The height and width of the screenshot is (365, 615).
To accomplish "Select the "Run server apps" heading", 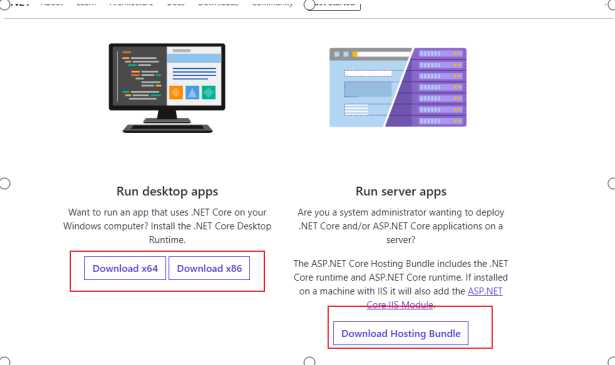I will 401,191.
